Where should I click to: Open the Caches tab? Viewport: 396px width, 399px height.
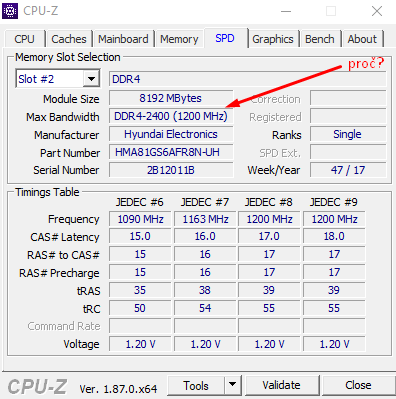(69, 39)
